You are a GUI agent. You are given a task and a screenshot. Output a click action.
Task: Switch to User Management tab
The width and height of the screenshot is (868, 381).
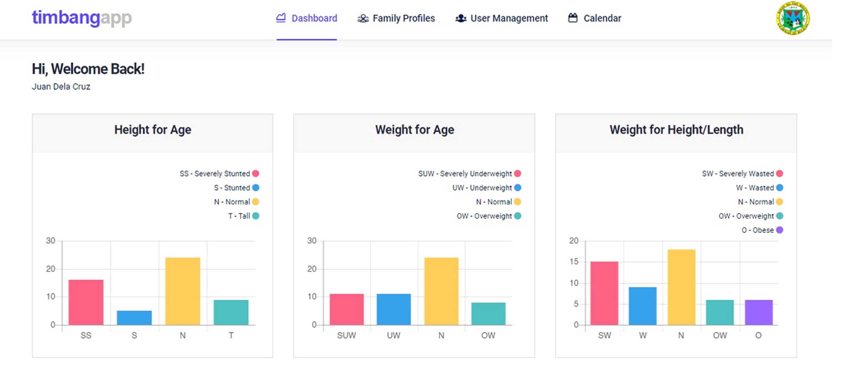click(509, 18)
